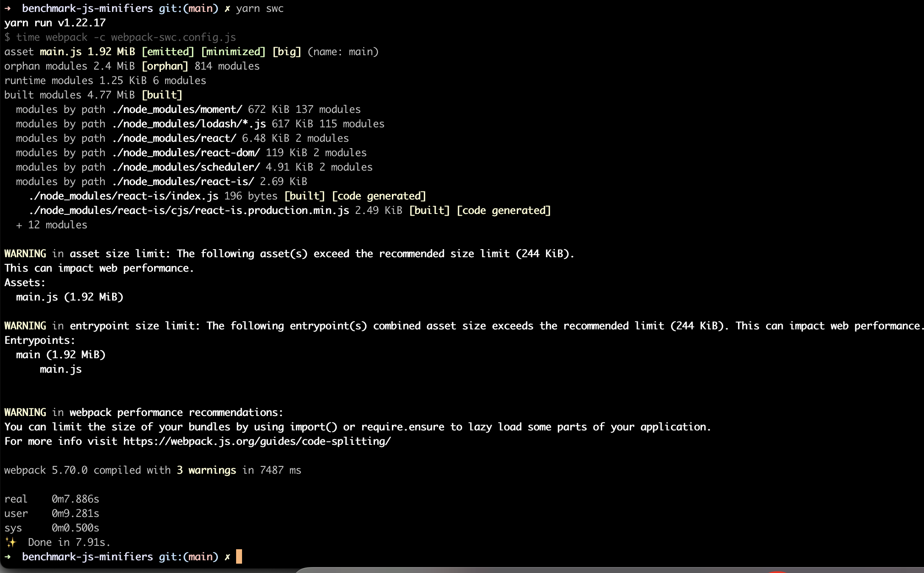Click the yellow WARNING label for asset size limit
Viewport: 924px width, 573px height.
pos(25,253)
